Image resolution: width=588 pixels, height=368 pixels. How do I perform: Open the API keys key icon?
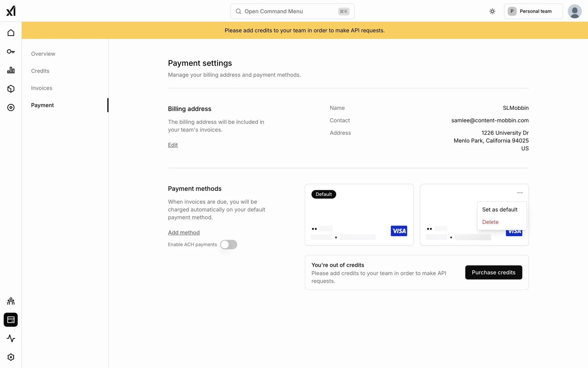[x=11, y=52]
